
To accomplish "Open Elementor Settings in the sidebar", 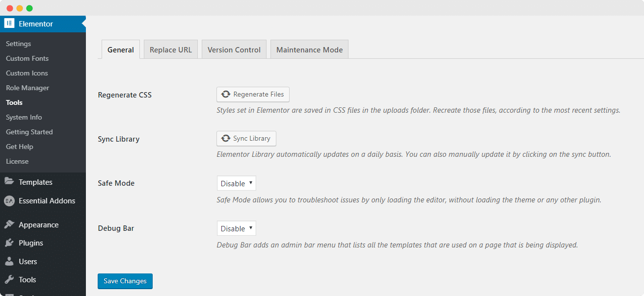I will (x=19, y=44).
